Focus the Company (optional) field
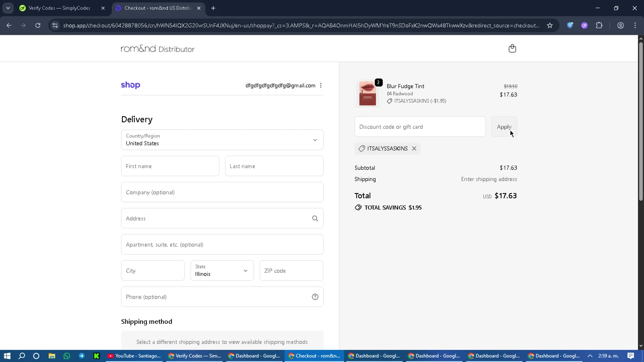The width and height of the screenshot is (644, 362). pos(222,192)
